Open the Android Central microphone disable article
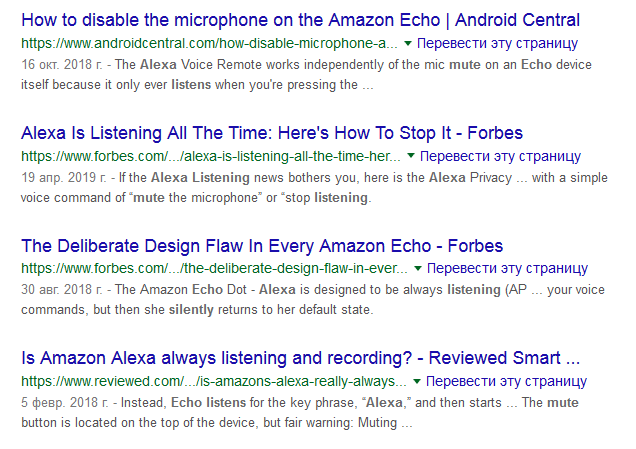Image resolution: width=636 pixels, height=449 pixels. pyautogui.click(x=298, y=20)
